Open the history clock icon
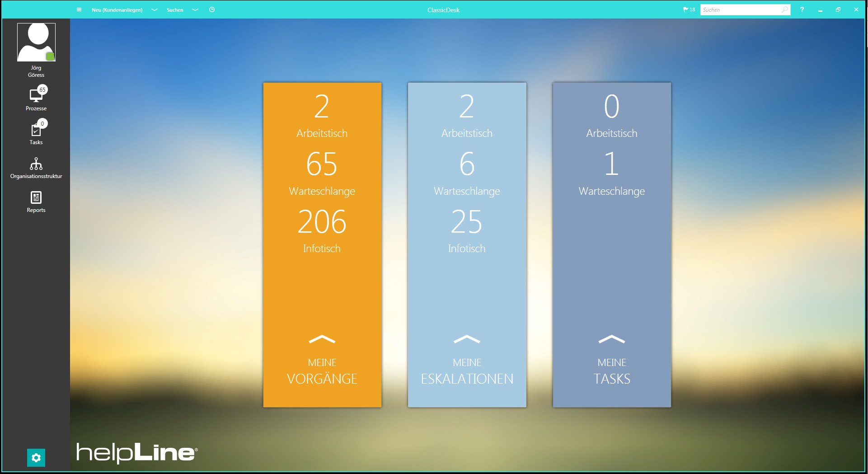Screen dimensions: 868x474 tap(212, 9)
